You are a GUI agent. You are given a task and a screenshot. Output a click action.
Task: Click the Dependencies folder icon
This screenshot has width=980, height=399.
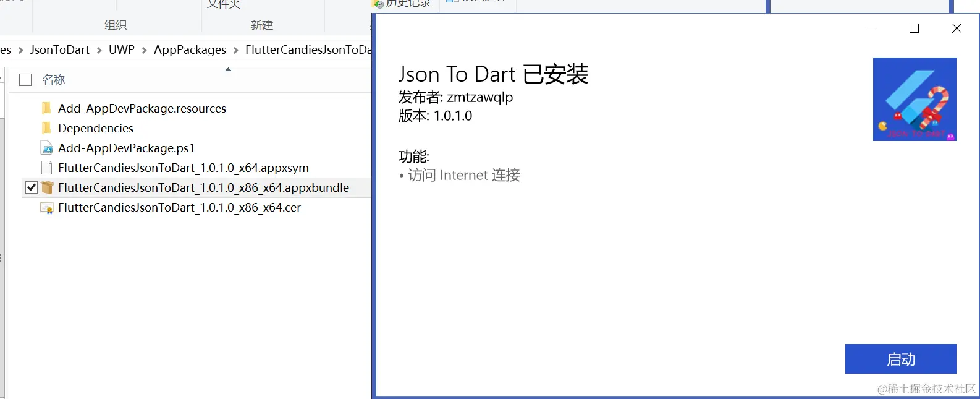click(46, 128)
